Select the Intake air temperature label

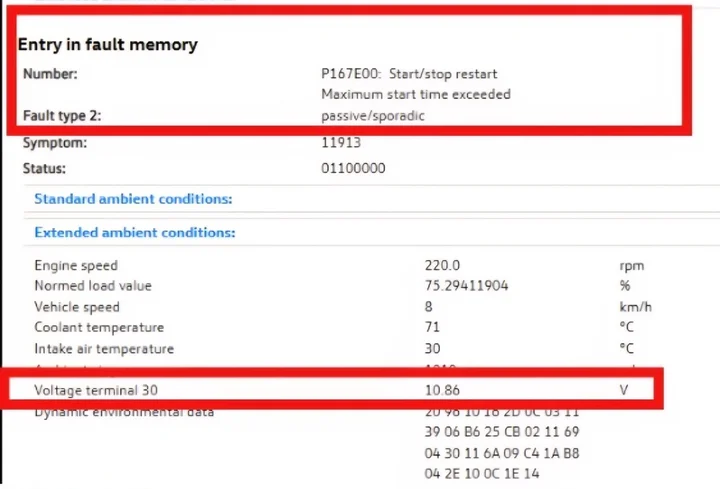click(x=104, y=349)
